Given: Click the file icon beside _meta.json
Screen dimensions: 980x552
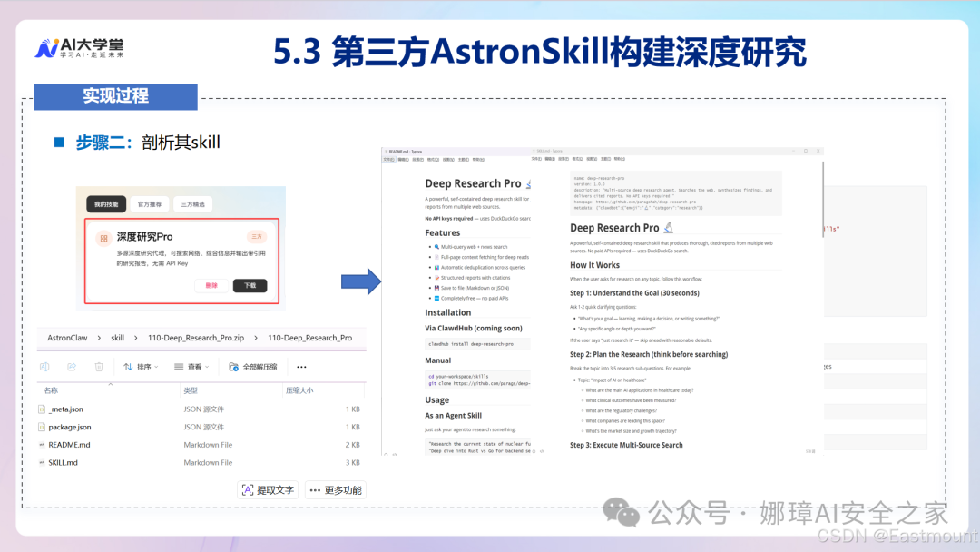Looking at the screenshot, I should pyautogui.click(x=42, y=409).
